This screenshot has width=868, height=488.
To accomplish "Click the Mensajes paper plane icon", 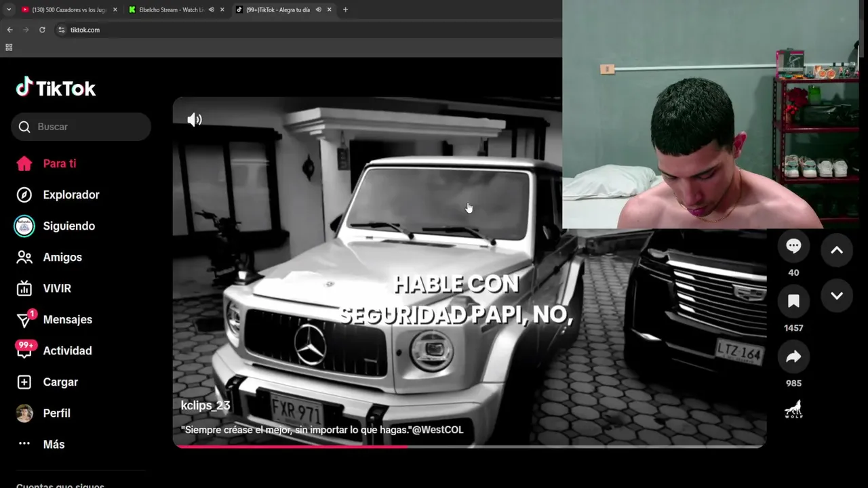I will pyautogui.click(x=24, y=321).
